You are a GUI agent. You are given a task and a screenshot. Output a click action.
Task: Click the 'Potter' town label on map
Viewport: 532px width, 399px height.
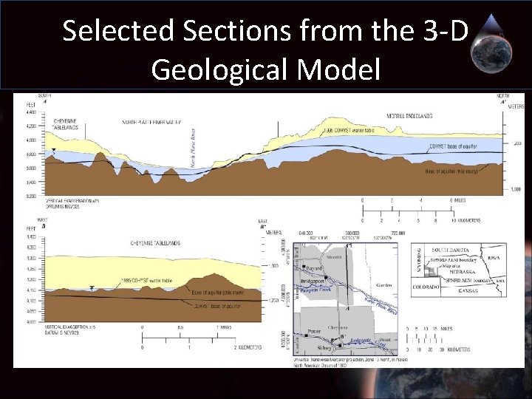pyautogui.click(x=314, y=332)
